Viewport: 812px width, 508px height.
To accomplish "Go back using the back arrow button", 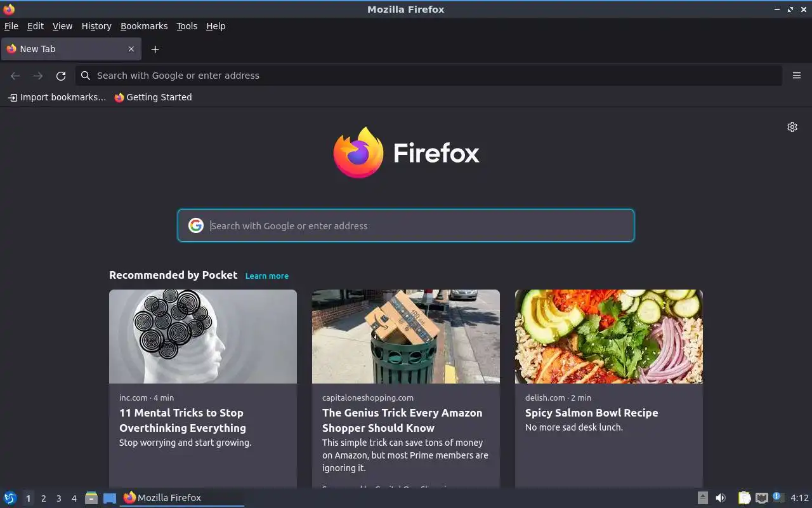I will pyautogui.click(x=15, y=76).
